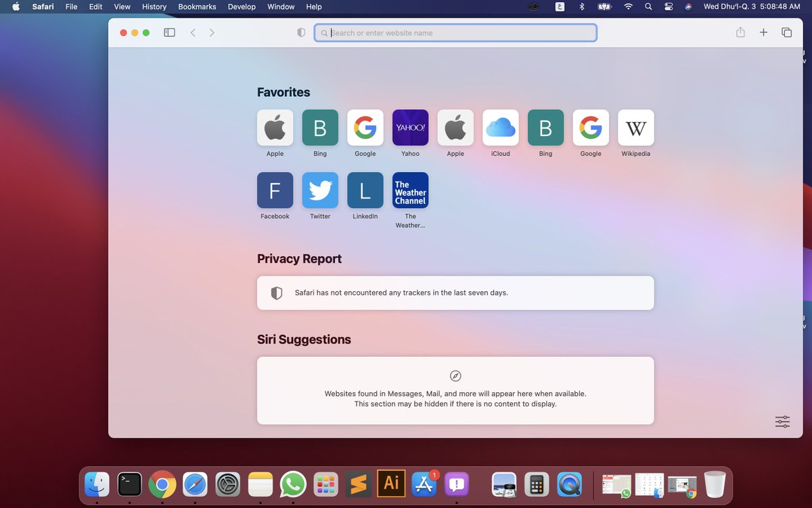This screenshot has width=812, height=508.
Task: Launch Adobe Illustrator from the Dock
Action: 391,484
